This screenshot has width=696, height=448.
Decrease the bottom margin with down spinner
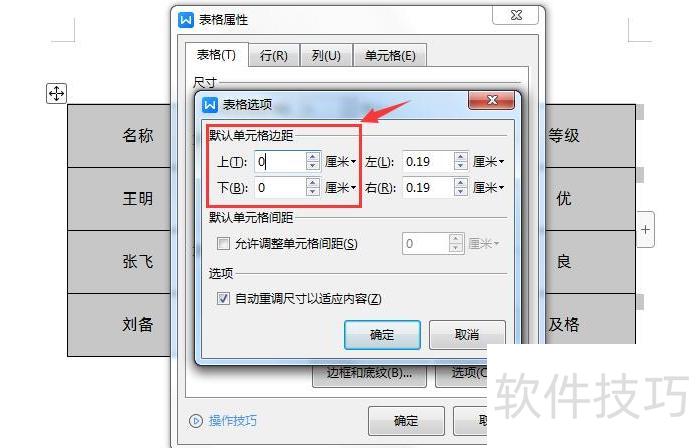(312, 192)
